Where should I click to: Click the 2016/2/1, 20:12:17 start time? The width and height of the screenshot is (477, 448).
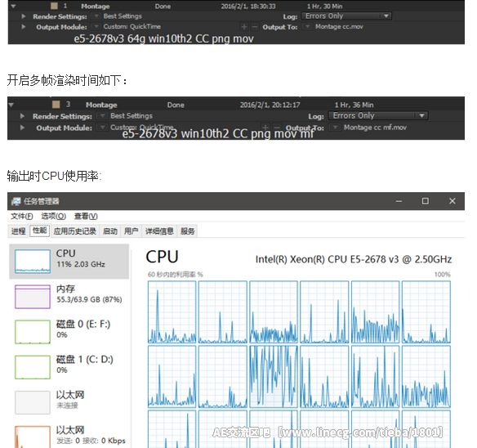click(x=270, y=105)
